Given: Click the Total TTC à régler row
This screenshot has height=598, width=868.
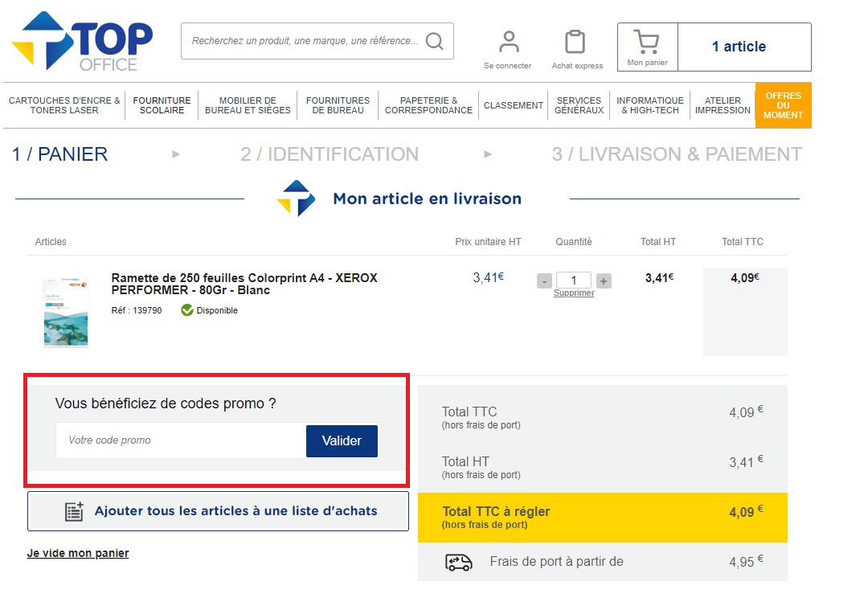Looking at the screenshot, I should pyautogui.click(x=602, y=518).
